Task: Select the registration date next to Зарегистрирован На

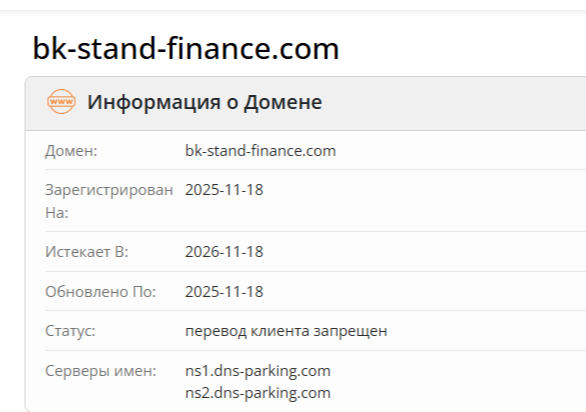Action: click(x=224, y=190)
